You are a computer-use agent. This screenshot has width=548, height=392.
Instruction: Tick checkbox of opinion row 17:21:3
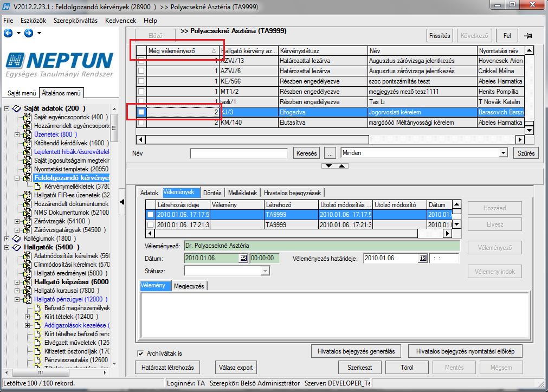[150, 224]
